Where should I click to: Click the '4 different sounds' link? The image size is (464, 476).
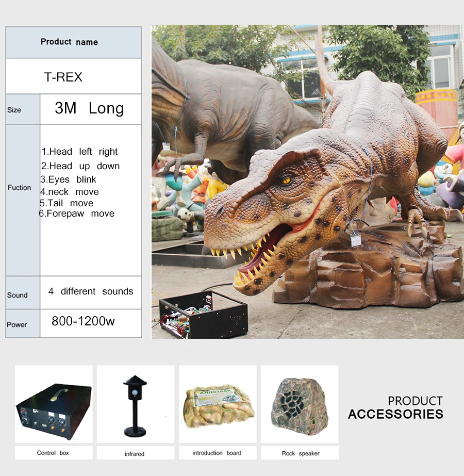pos(91,291)
